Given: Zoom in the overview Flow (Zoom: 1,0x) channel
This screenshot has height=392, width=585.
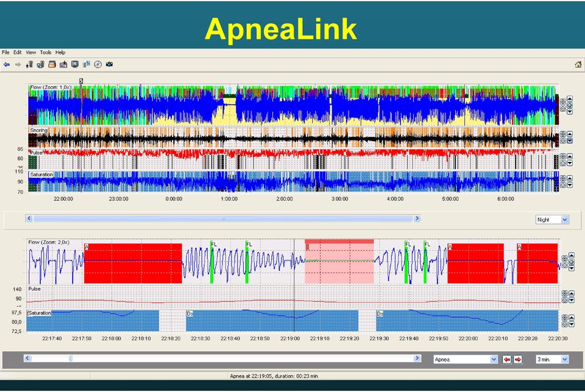Looking at the screenshot, I should pyautogui.click(x=563, y=102).
